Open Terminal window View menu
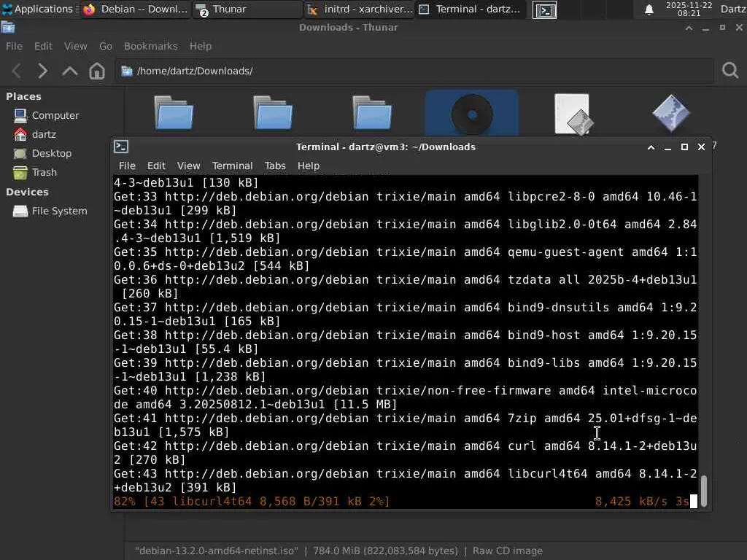This screenshot has height=560, width=747. [x=189, y=166]
